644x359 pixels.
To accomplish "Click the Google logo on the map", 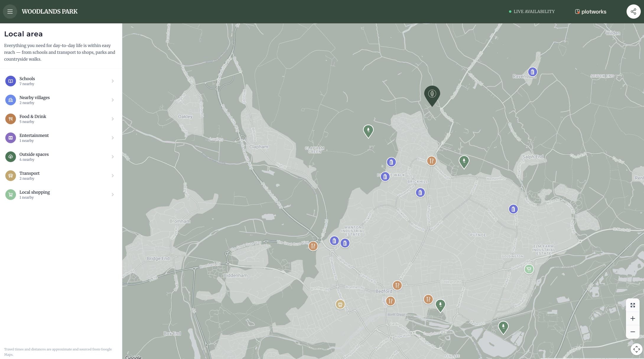I will coord(134,357).
